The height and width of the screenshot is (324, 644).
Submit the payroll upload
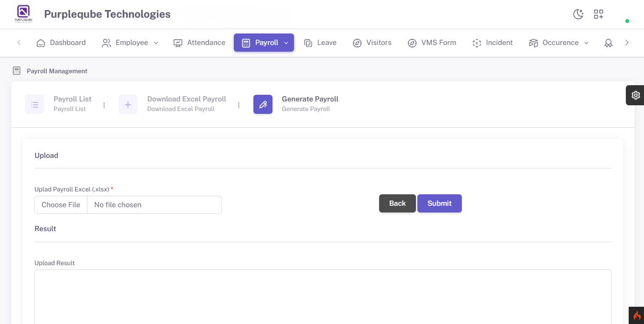[x=439, y=203]
